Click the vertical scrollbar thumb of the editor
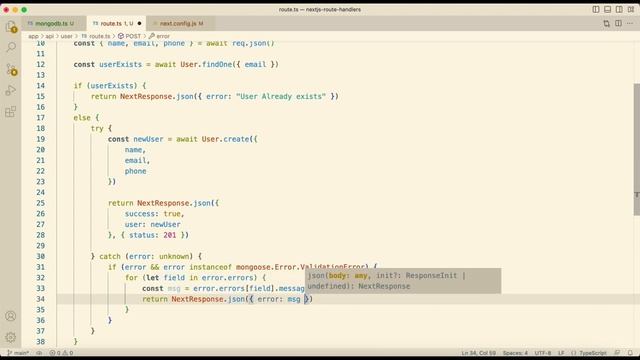The image size is (640, 360). click(x=636, y=149)
